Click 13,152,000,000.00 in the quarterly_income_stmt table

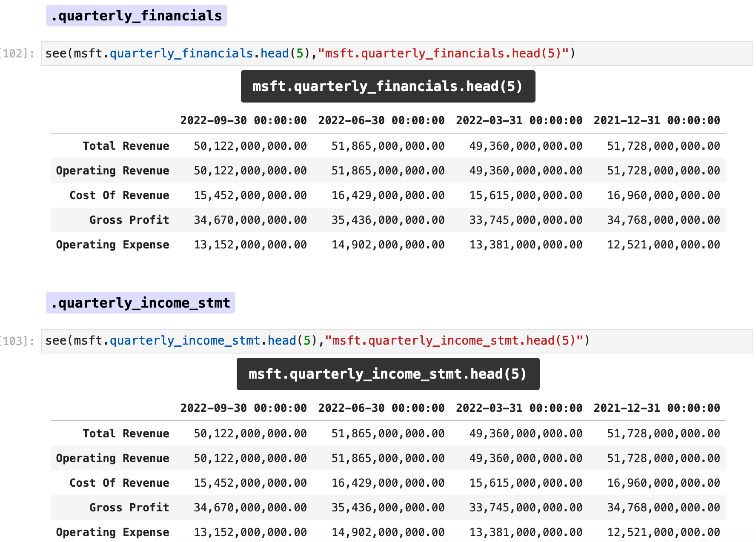click(x=250, y=532)
